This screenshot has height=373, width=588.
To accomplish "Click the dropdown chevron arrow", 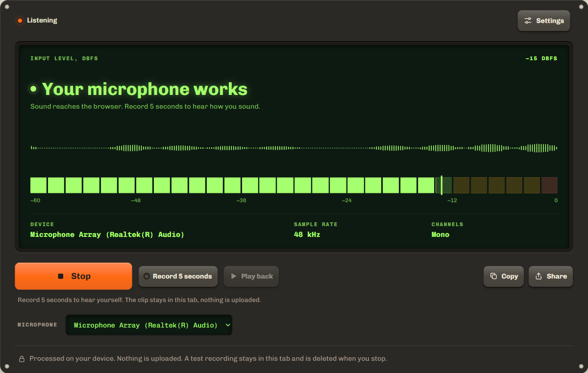I will click(x=227, y=325).
